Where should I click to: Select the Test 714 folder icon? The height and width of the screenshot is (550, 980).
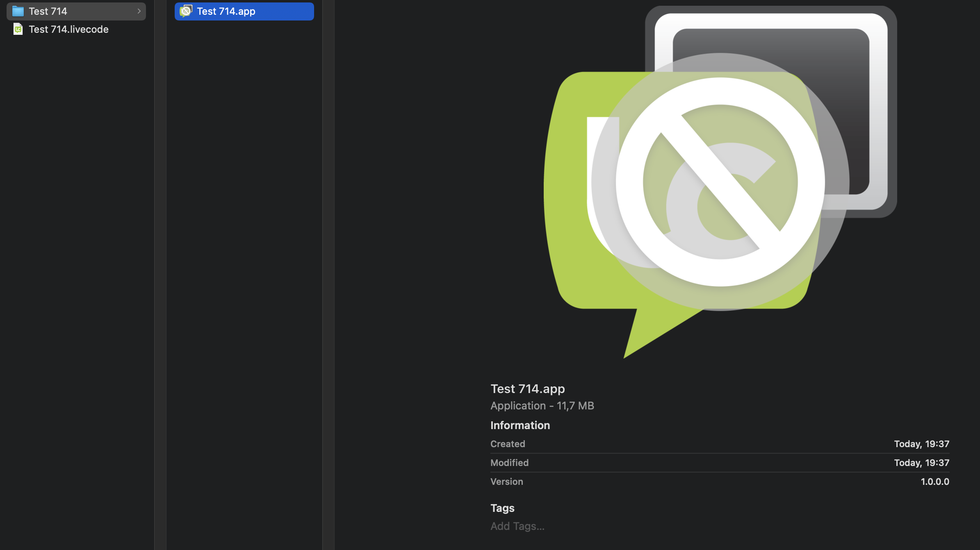pos(18,11)
